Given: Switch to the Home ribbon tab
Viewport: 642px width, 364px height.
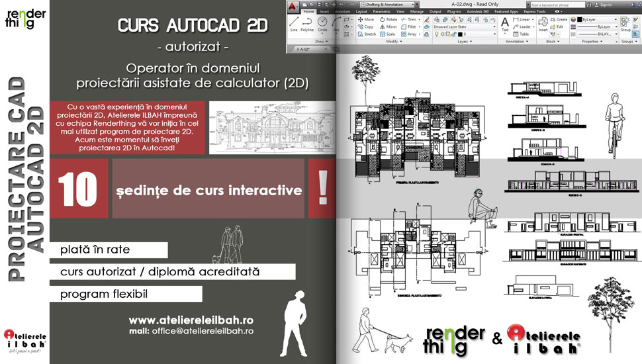Looking at the screenshot, I should 308,11.
